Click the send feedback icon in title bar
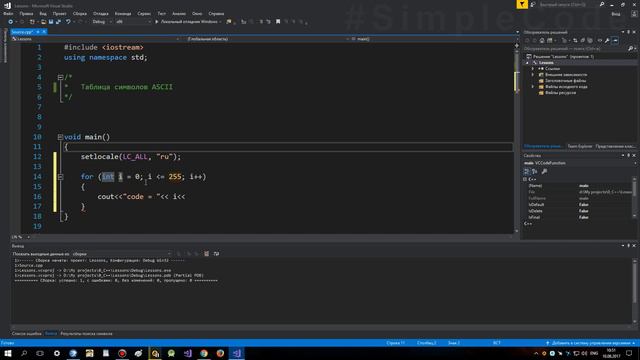The width and height of the screenshot is (640, 360). [x=533, y=4]
